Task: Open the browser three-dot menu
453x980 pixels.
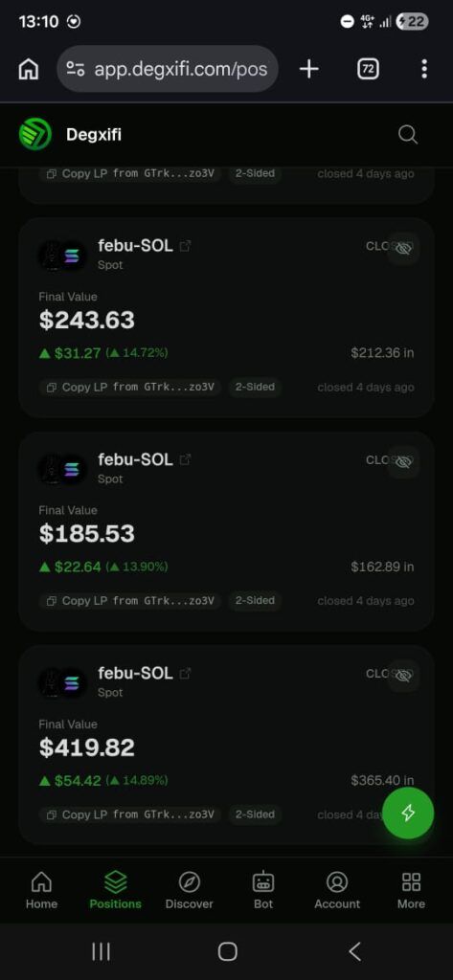Action: [x=424, y=69]
